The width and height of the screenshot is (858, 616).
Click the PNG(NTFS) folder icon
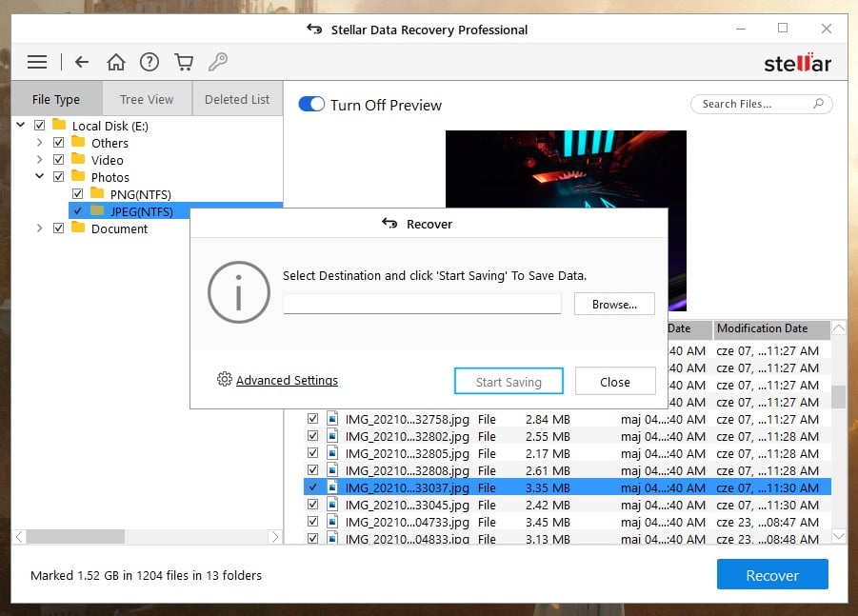[97, 193]
